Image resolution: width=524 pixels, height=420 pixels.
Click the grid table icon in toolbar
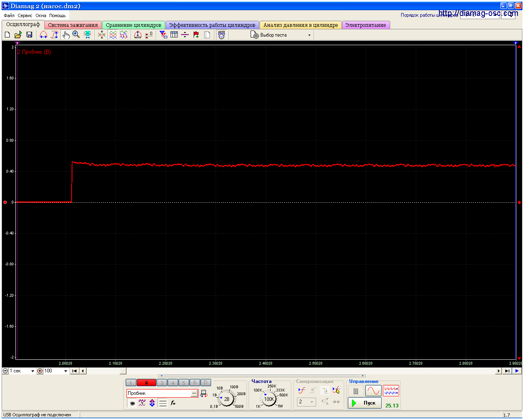coord(174,35)
